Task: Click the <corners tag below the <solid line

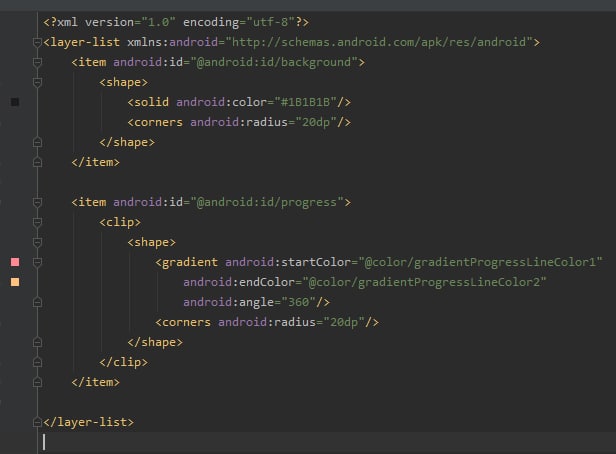Action: (155, 122)
